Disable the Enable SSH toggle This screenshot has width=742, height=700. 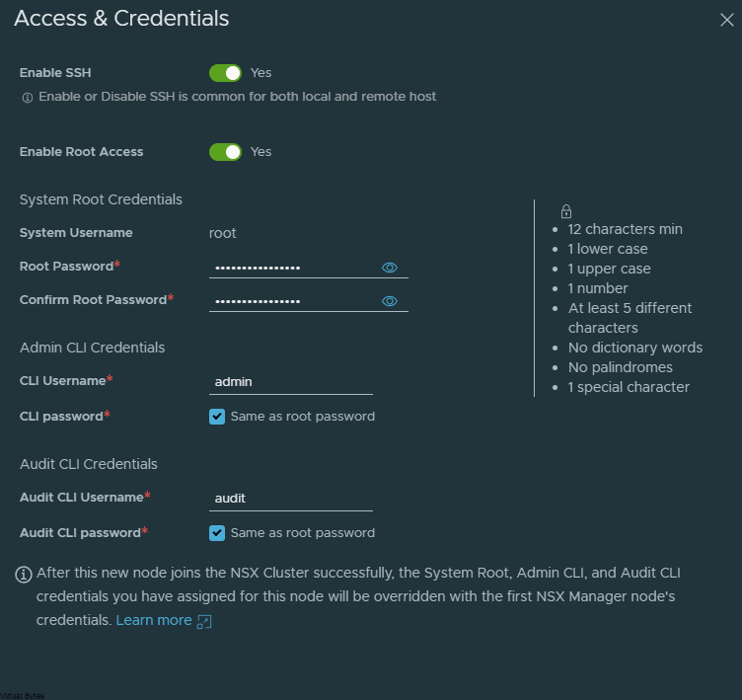pos(225,73)
